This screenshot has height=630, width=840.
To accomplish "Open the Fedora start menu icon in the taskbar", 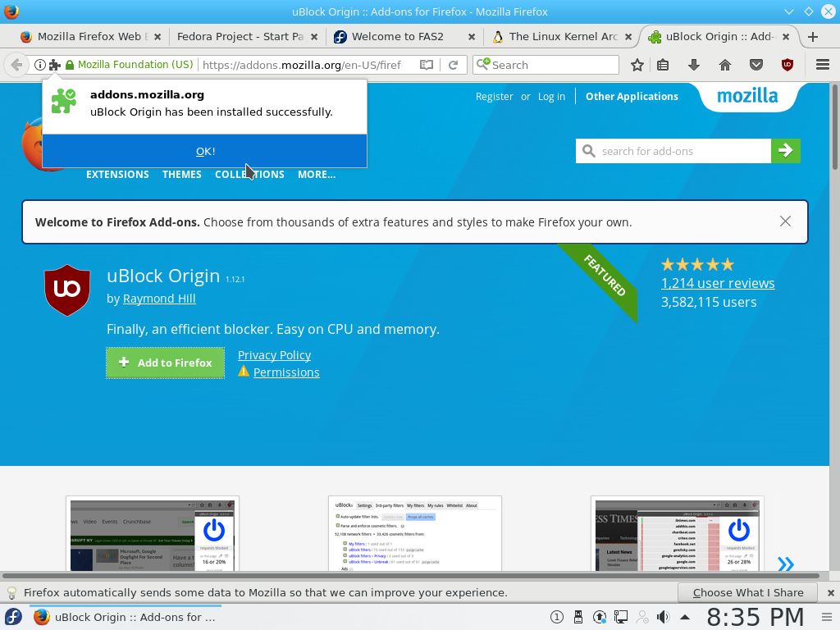I will click(x=13, y=617).
